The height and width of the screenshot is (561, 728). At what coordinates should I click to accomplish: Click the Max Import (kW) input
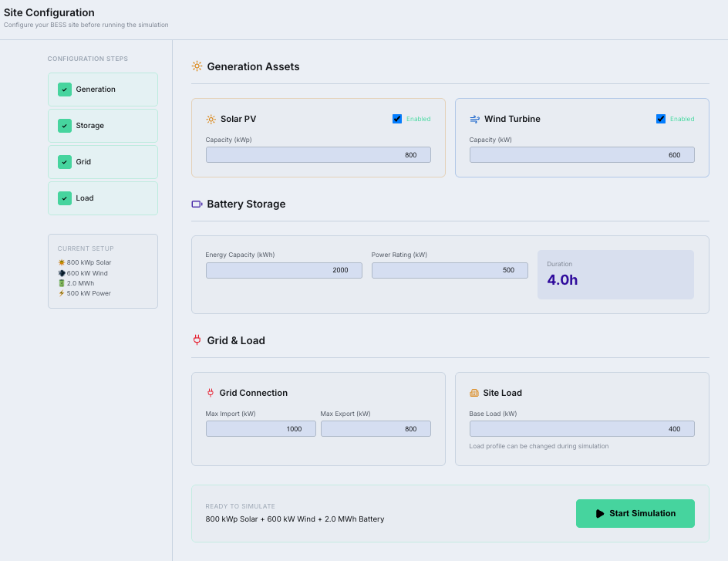click(x=261, y=429)
